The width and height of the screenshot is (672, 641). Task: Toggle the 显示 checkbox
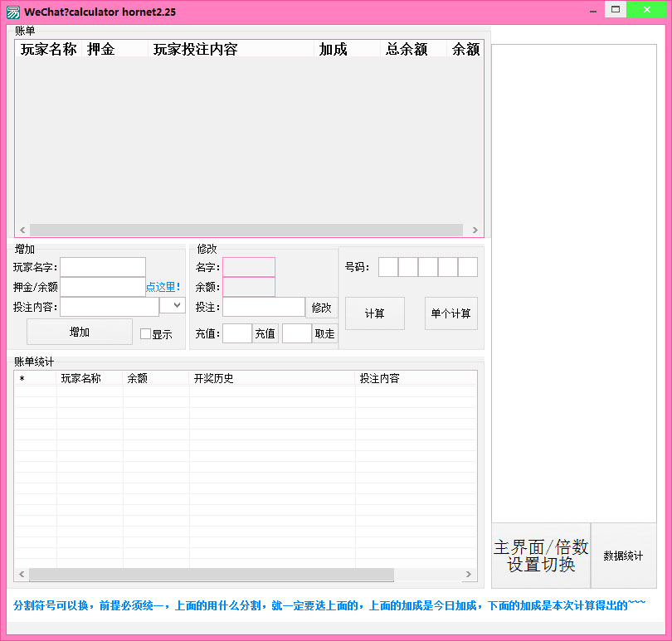pyautogui.click(x=146, y=334)
